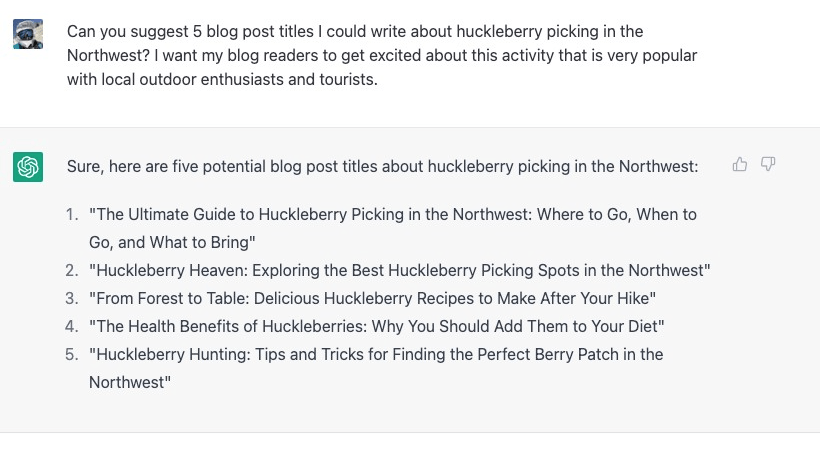
Task: Click "The Health Benefits of Huckleberries" title
Action: (x=376, y=326)
